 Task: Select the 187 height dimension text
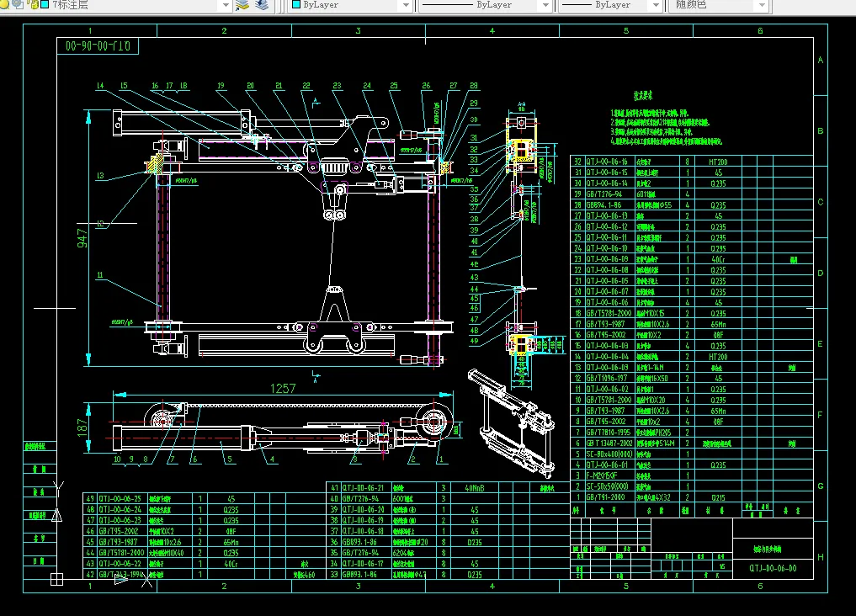coord(82,427)
